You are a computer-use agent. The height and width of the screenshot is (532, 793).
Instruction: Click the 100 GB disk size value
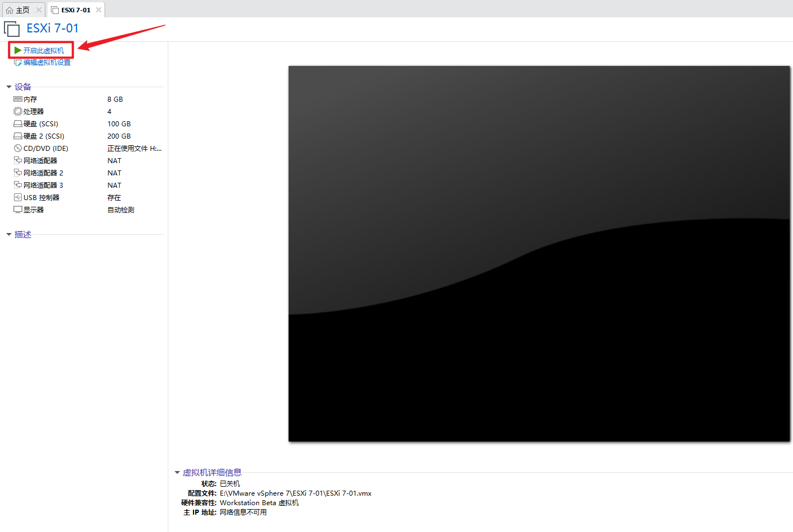119,124
